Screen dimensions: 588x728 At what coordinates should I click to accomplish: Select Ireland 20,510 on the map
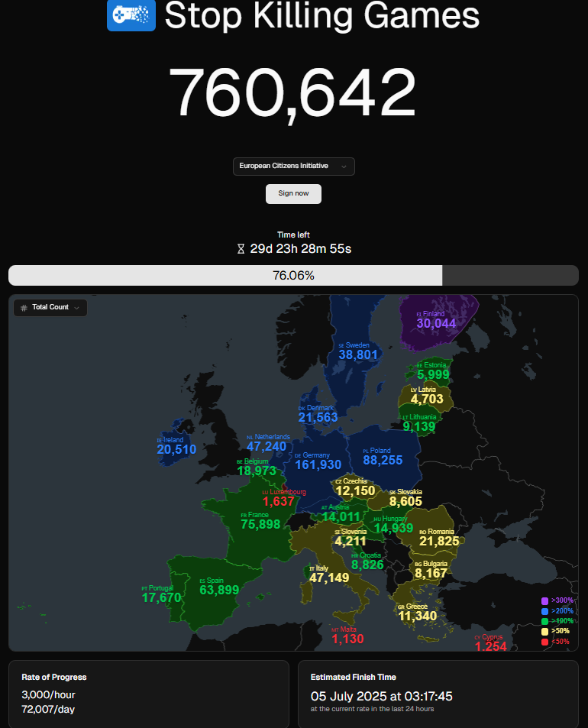coord(176,445)
